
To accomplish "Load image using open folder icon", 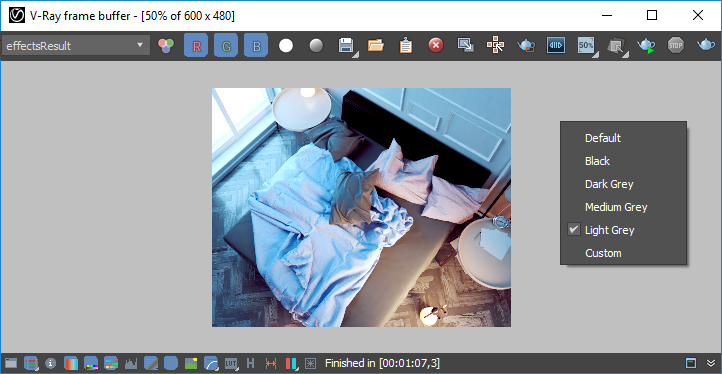I will click(376, 46).
